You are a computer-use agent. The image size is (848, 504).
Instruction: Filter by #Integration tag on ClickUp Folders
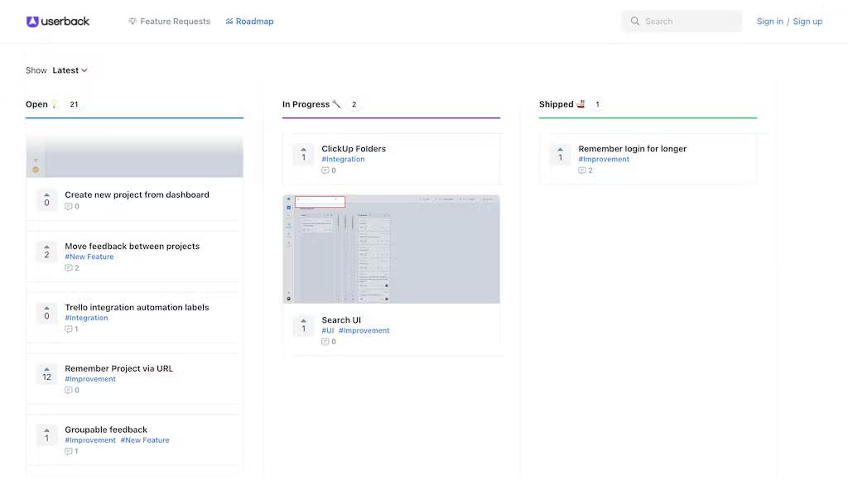pyautogui.click(x=343, y=160)
